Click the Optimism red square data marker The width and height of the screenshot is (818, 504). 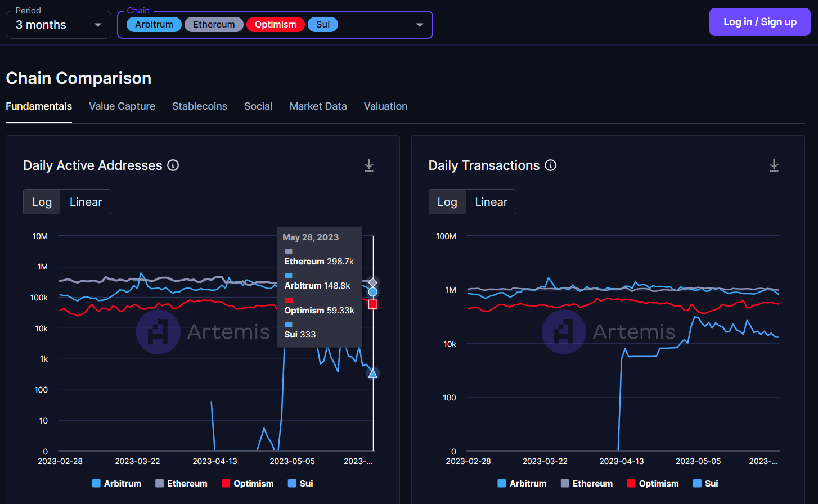point(372,304)
